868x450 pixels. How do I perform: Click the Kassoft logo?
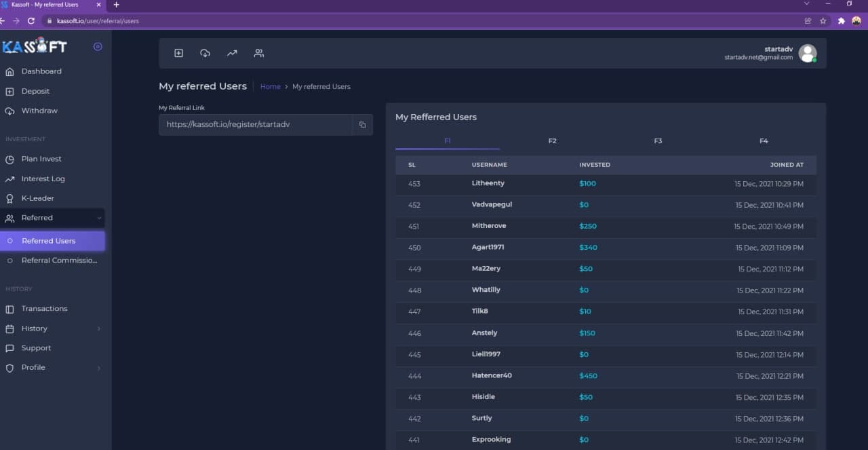35,46
